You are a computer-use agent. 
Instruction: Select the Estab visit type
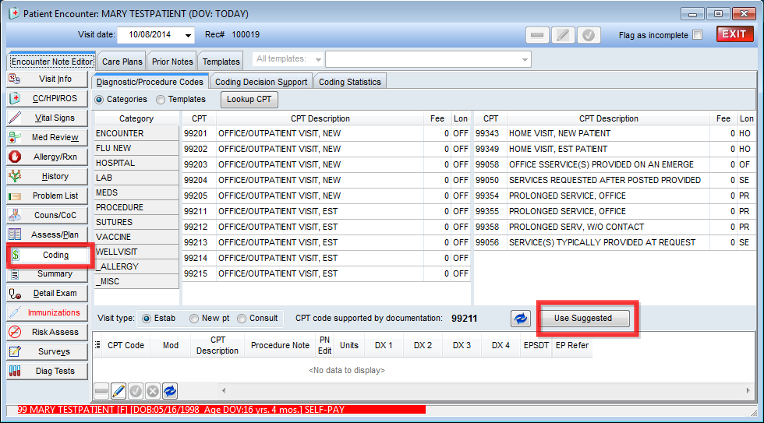point(146,319)
